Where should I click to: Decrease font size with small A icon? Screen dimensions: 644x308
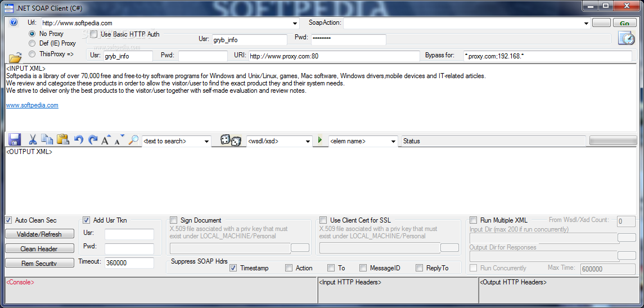click(119, 139)
